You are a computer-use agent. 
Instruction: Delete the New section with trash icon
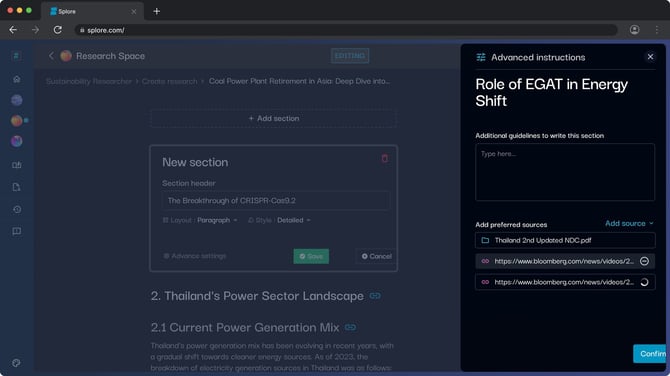[x=384, y=159]
